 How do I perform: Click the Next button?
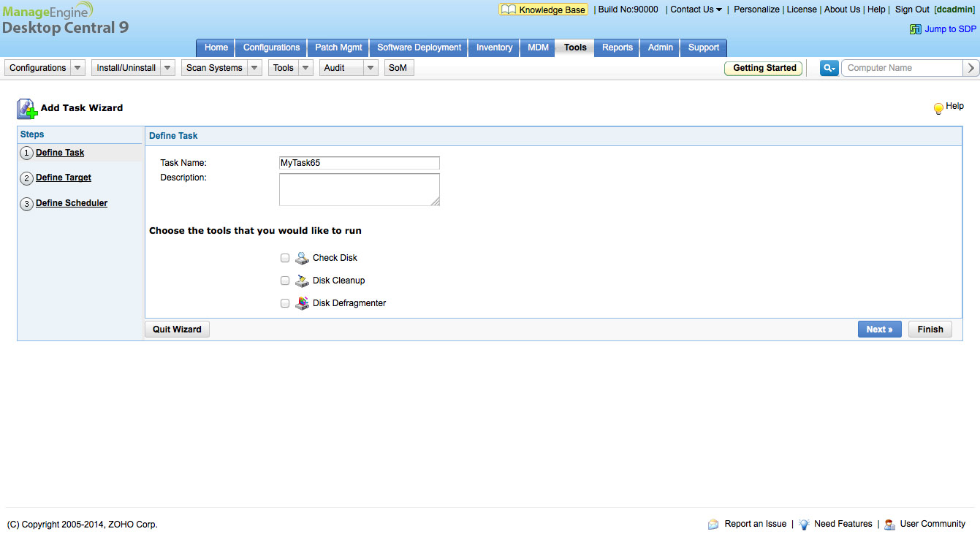point(879,329)
